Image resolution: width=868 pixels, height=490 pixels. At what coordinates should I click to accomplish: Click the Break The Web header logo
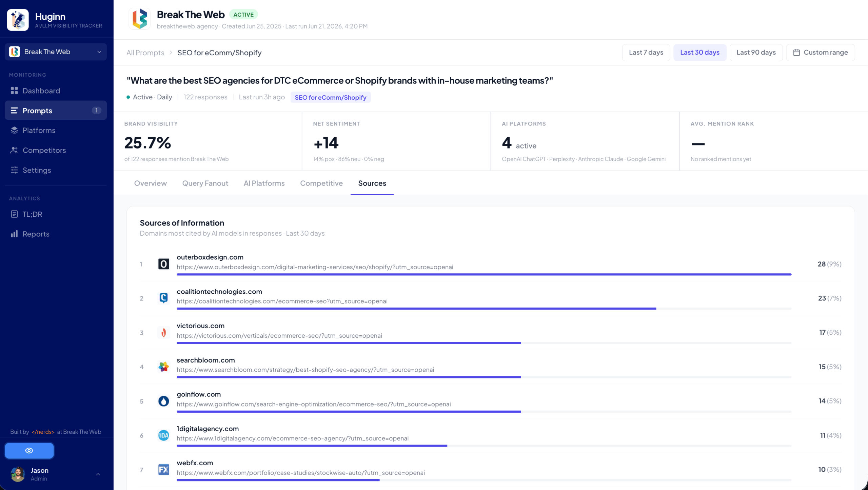pyautogui.click(x=139, y=19)
